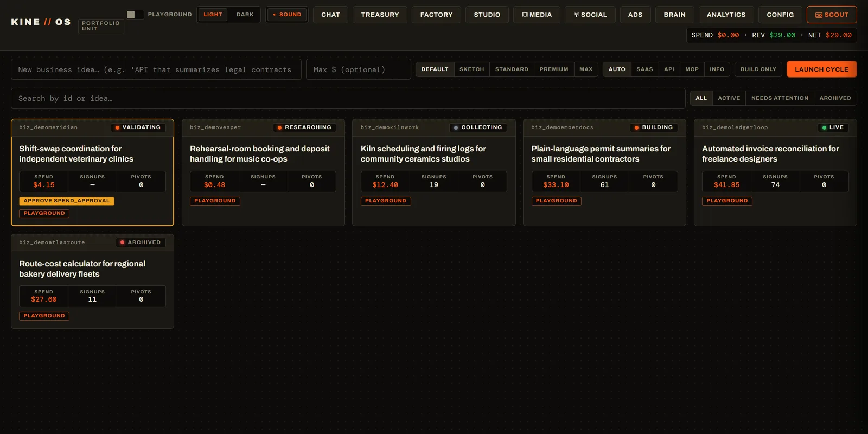Click the 61 signups value
Screen dimensions: 868x434
[x=604, y=185]
